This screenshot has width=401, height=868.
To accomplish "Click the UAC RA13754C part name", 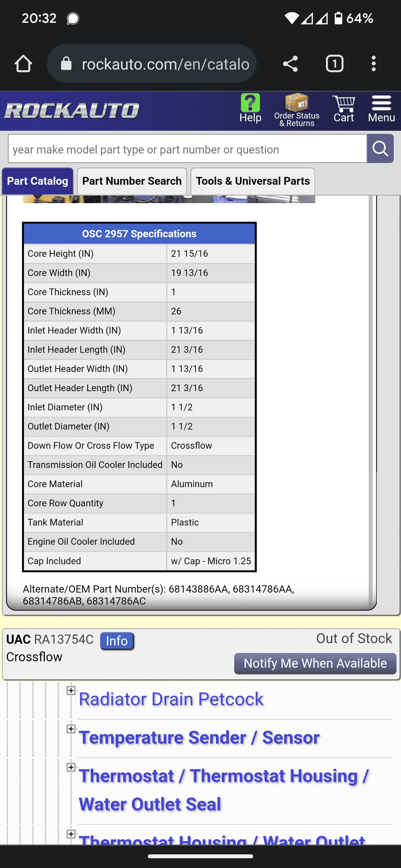I will 50,639.
